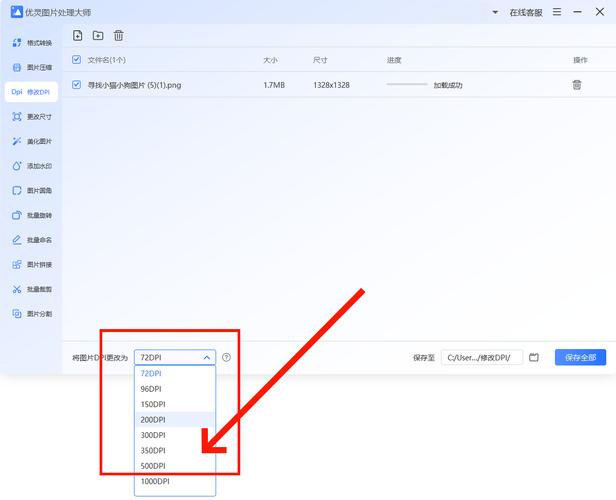The image size is (616, 500).
Task: Choose 200DPI from the dropdown list
Action: tap(175, 419)
